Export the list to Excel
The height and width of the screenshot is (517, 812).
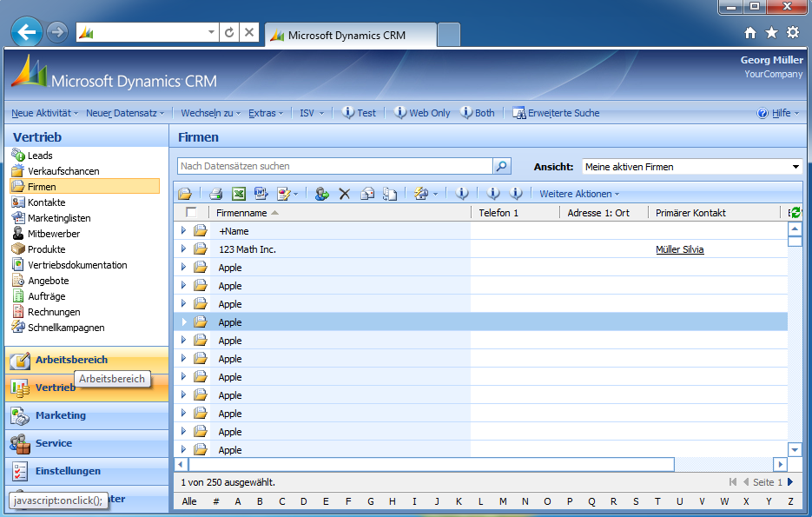tap(239, 194)
